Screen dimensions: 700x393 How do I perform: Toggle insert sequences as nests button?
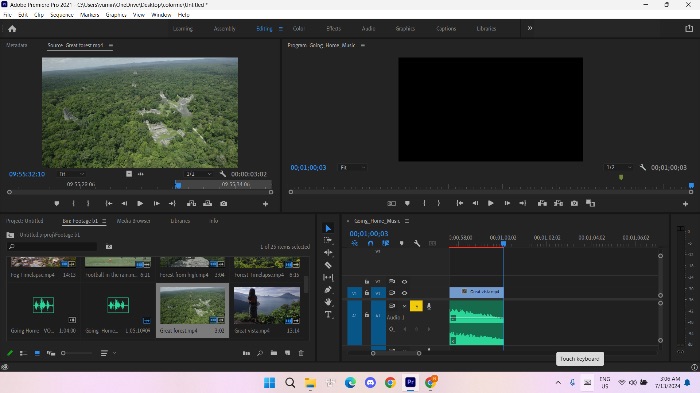(354, 243)
